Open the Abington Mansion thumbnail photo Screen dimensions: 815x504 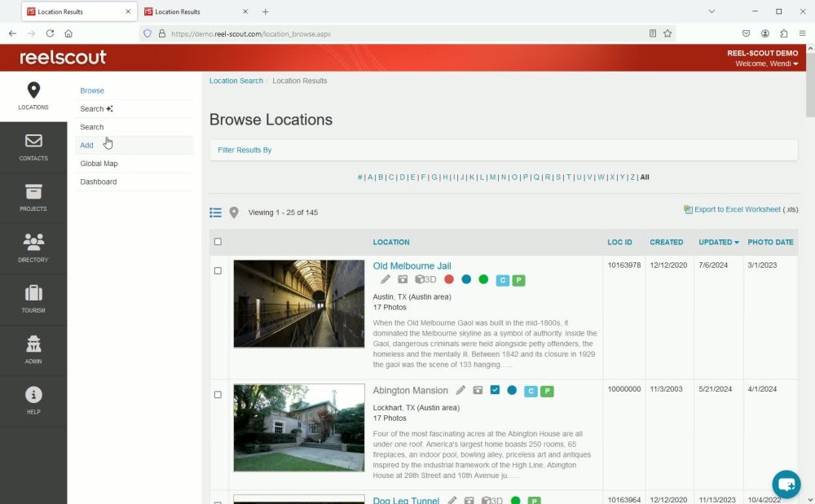299,427
